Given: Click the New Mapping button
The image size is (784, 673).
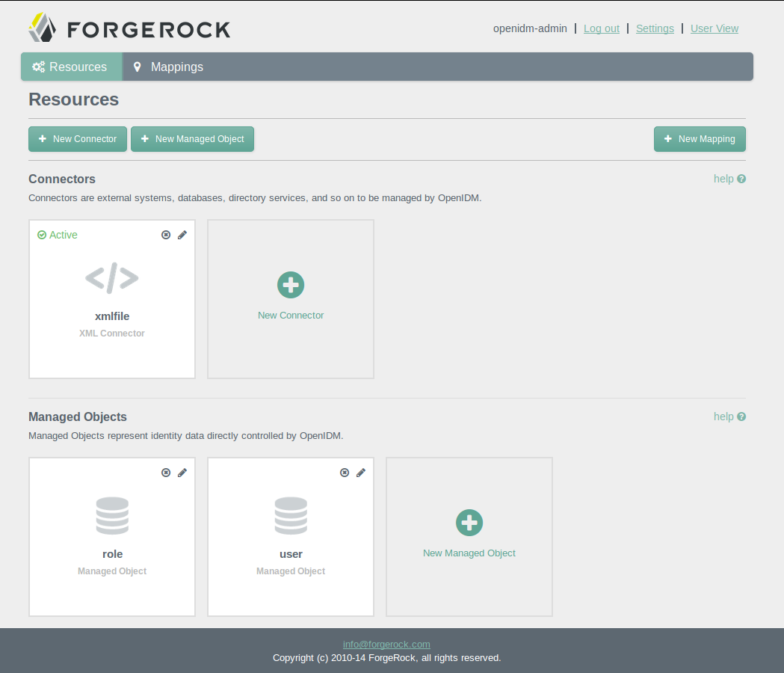Looking at the screenshot, I should point(700,138).
